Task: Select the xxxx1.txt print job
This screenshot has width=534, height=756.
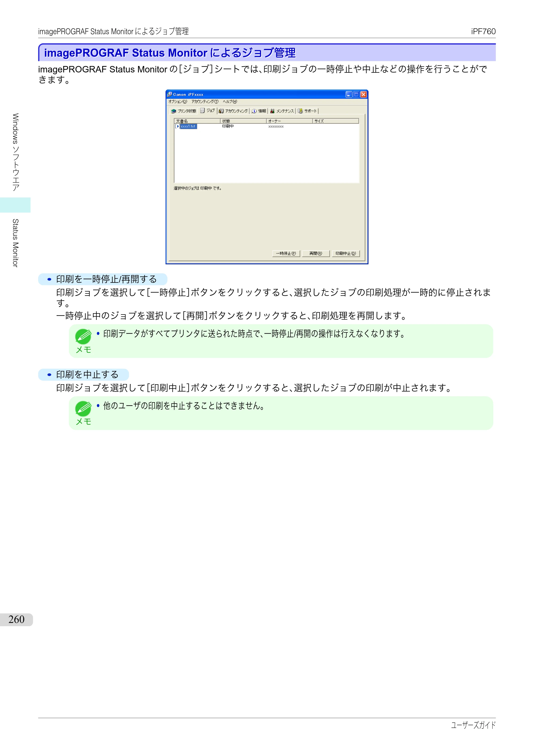Action: coord(188,126)
